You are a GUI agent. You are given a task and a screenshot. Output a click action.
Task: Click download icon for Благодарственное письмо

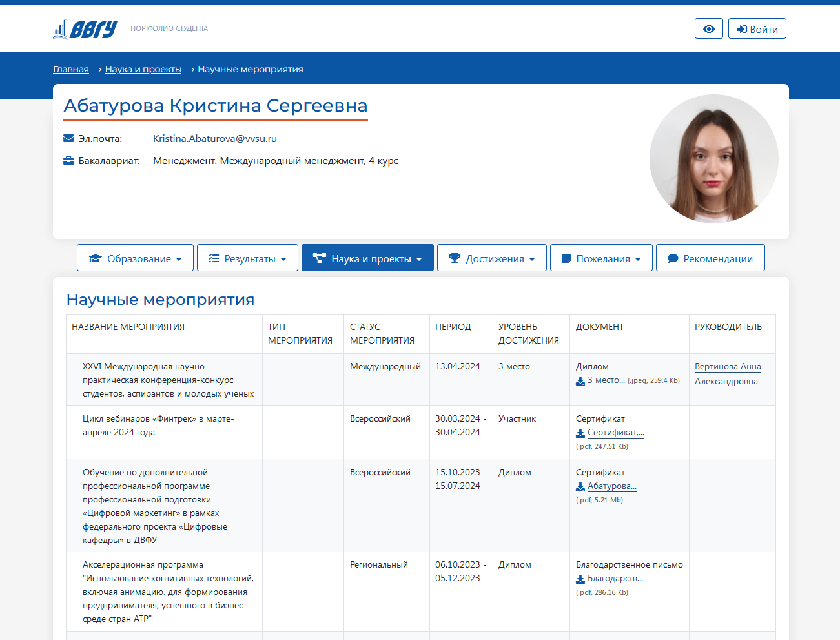[x=580, y=579]
